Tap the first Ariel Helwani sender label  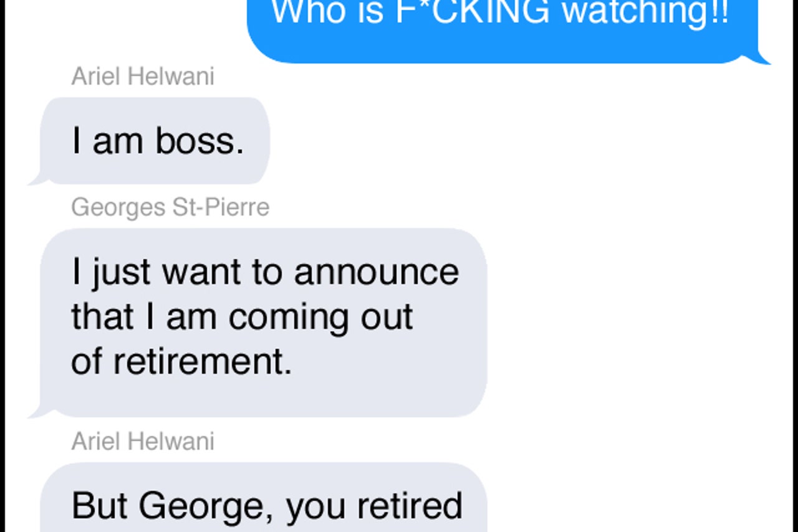(143, 77)
